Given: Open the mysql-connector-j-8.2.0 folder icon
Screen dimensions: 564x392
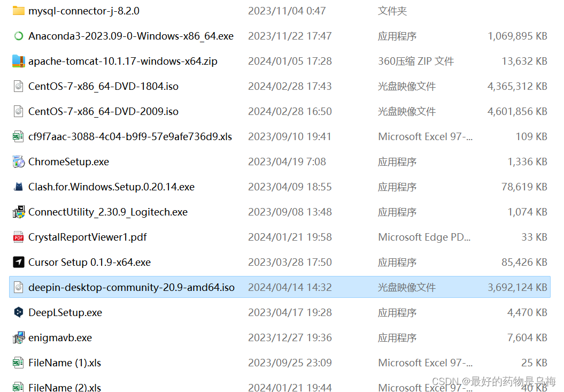Looking at the screenshot, I should point(18,10).
